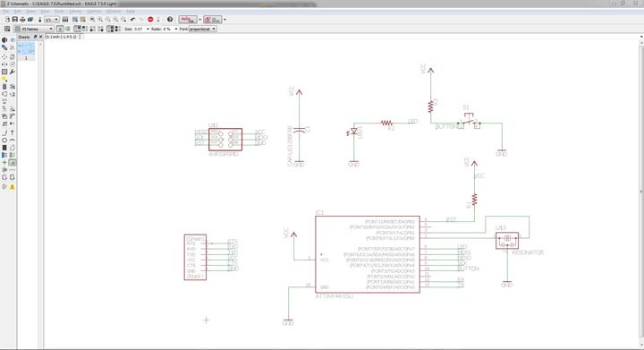644x350 pixels.
Task: Select the Move tool
Action: click(x=4, y=57)
